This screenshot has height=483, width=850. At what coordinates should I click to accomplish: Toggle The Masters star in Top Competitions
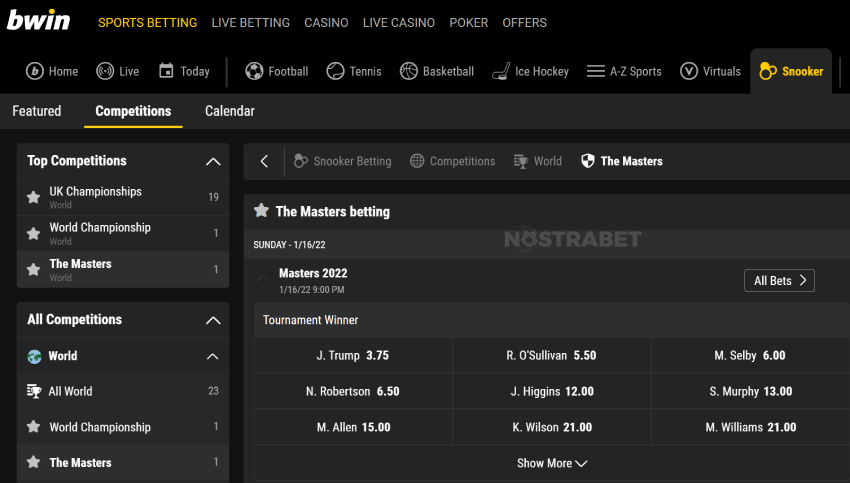pos(34,269)
